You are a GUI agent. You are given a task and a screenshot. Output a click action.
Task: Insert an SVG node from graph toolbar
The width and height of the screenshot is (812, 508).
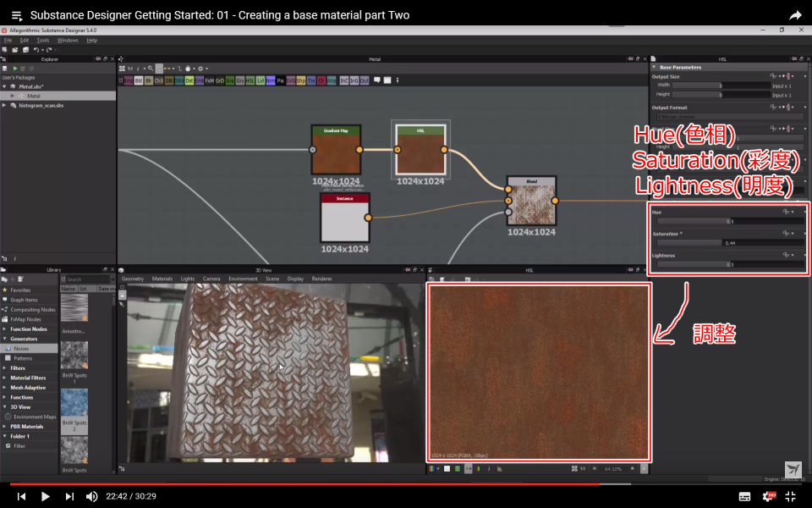[290, 80]
